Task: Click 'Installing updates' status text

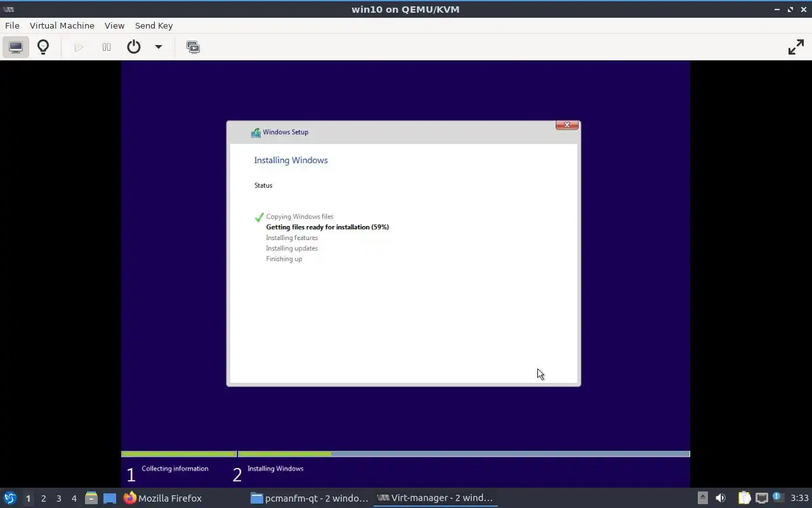Action: pos(292,248)
